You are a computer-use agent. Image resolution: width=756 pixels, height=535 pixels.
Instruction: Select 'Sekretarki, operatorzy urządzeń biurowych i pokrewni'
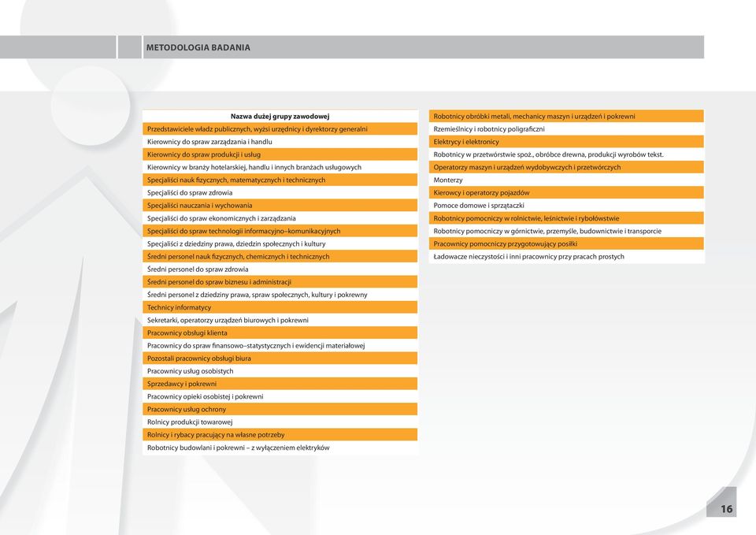[280, 320]
